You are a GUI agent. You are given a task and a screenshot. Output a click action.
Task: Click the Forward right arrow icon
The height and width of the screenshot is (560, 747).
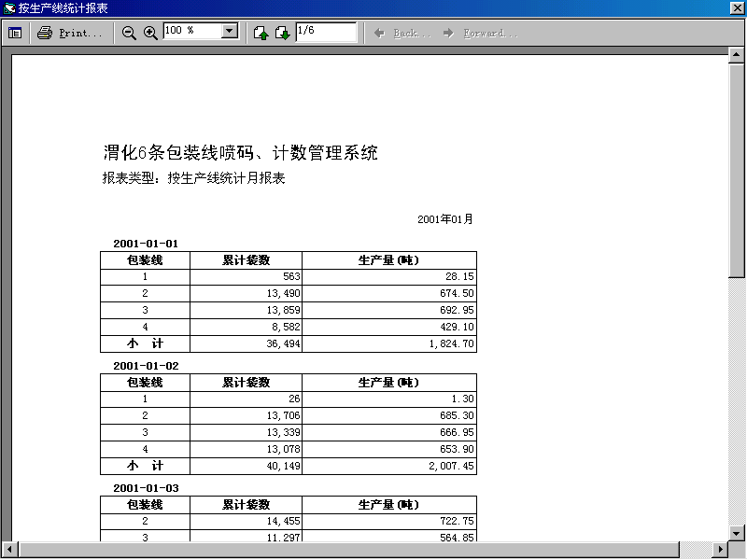(448, 33)
